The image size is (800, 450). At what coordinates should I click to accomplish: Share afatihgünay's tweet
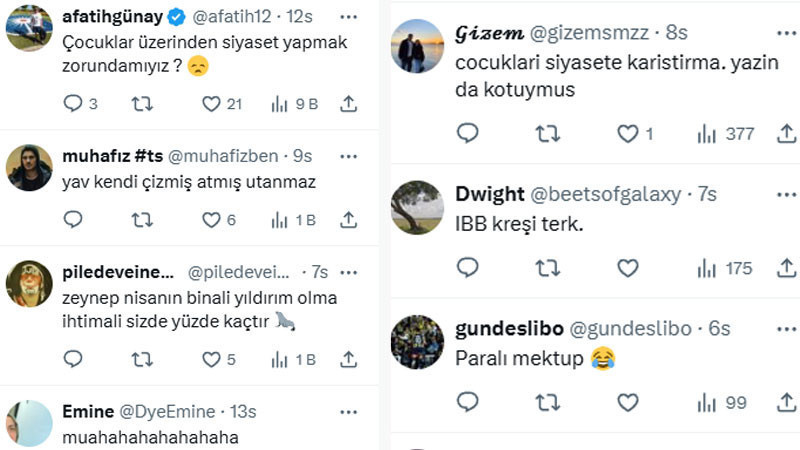coord(349,104)
